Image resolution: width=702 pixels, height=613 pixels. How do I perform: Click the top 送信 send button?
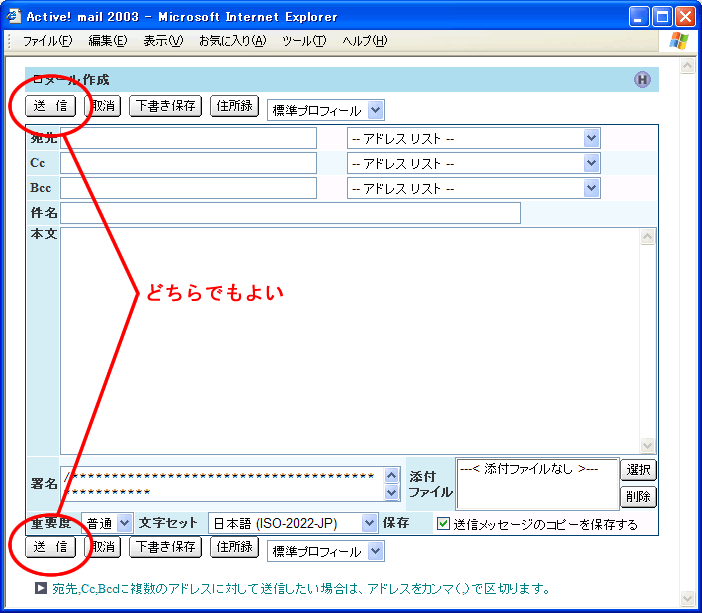click(50, 106)
